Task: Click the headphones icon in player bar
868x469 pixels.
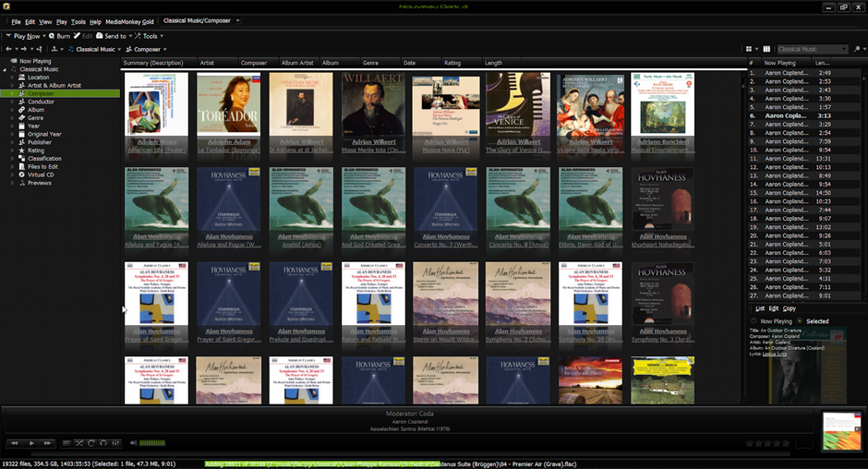Action: point(103,443)
